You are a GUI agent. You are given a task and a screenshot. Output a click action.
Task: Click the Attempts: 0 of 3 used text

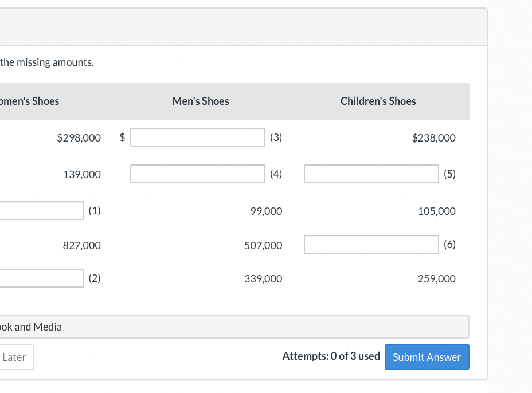coord(331,356)
